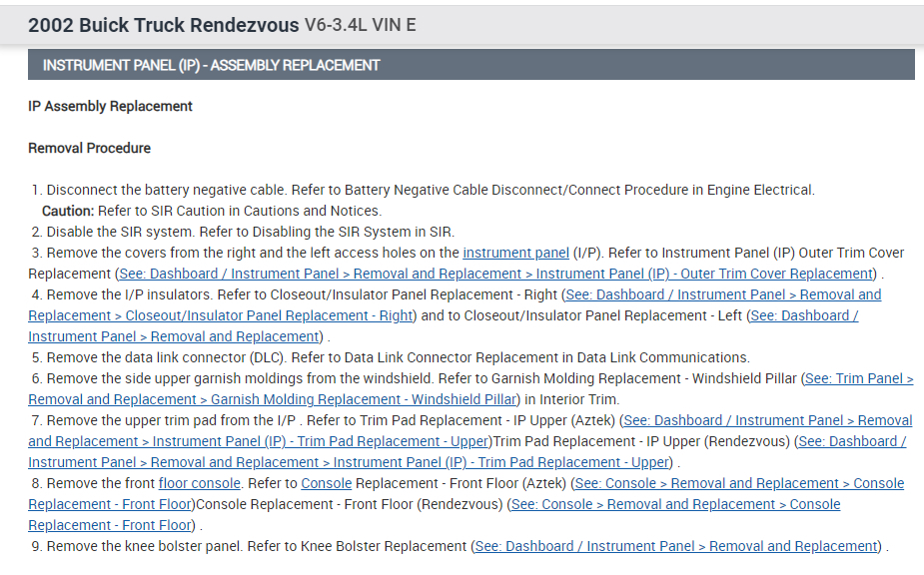Click the "2002 Buick Truck Rendezvous" page title
924x575 pixels.
click(163, 24)
